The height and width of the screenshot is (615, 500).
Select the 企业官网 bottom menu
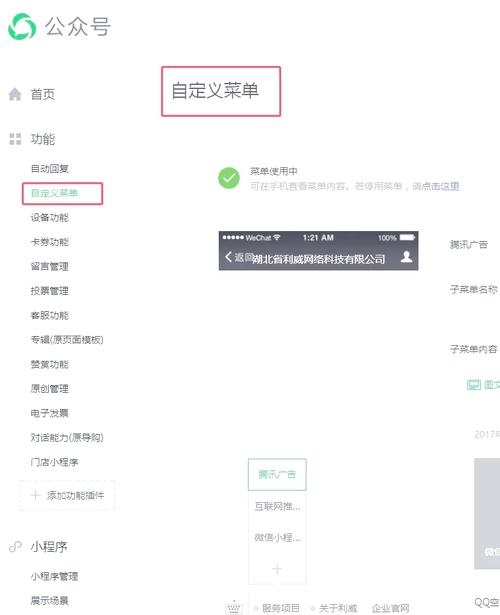tap(390, 608)
